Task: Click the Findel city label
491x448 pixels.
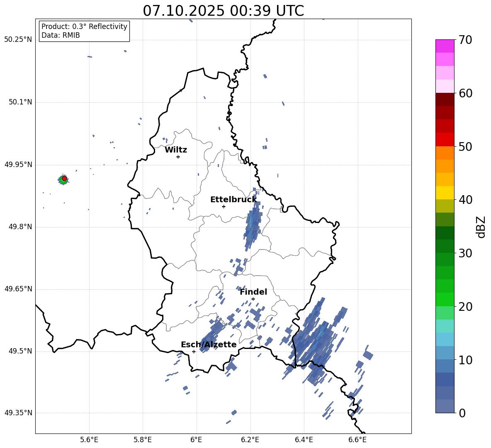Action: tap(253, 292)
